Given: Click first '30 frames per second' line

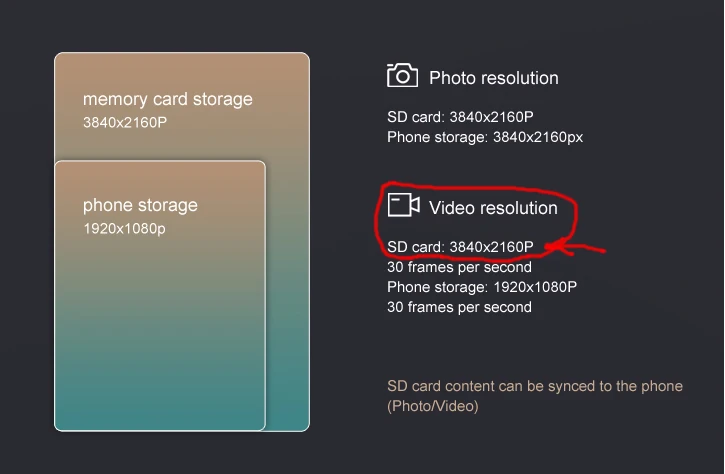Looking at the screenshot, I should pos(459,267).
